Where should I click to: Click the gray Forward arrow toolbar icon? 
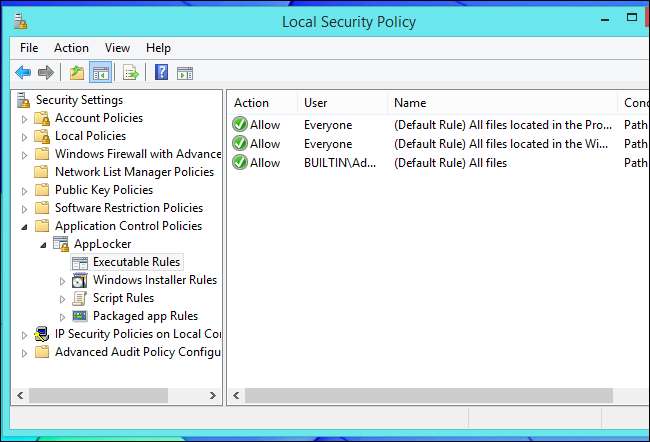[x=46, y=73]
